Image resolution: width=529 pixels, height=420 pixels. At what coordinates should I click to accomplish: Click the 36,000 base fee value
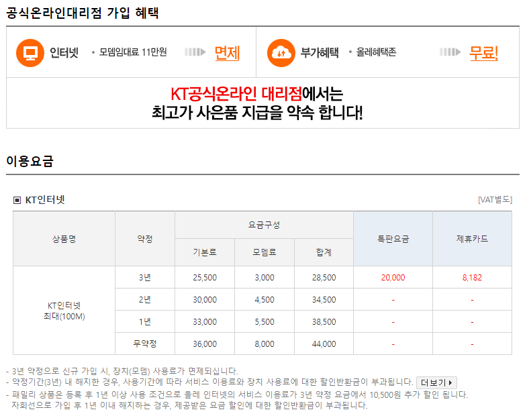[x=205, y=344]
